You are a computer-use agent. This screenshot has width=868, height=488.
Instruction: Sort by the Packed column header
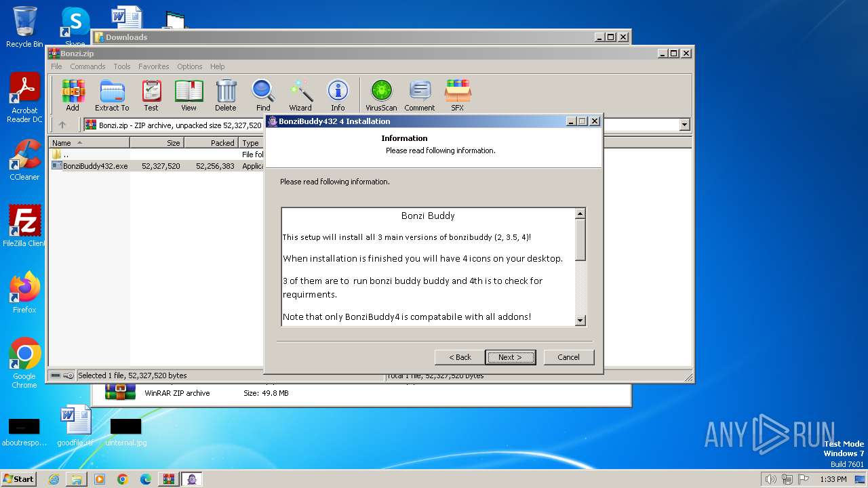point(212,143)
